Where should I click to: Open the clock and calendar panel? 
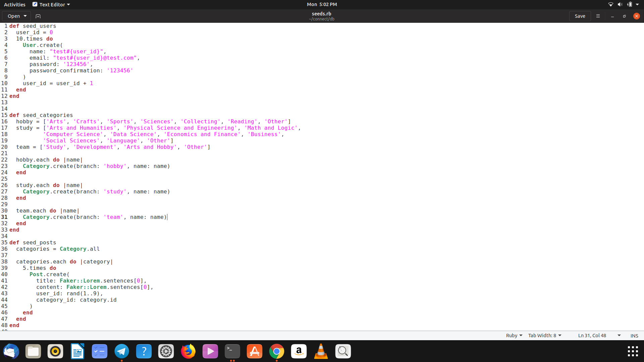point(322,4)
